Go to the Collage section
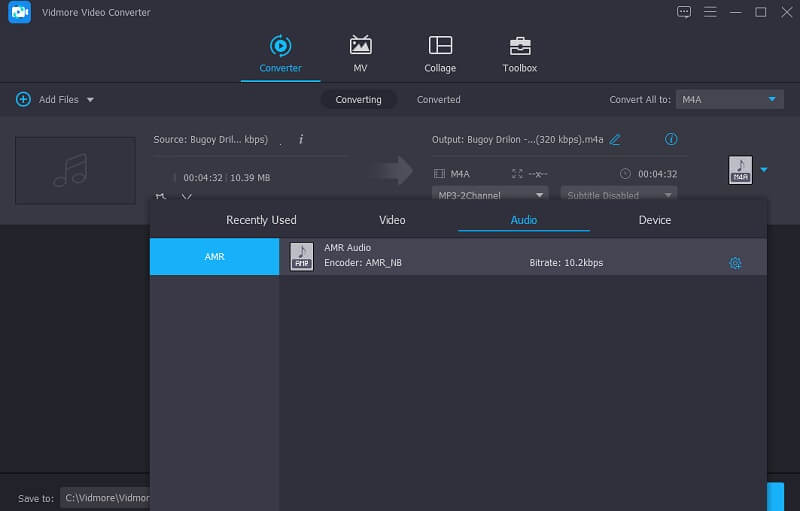The height and width of the screenshot is (511, 800). tap(440, 53)
